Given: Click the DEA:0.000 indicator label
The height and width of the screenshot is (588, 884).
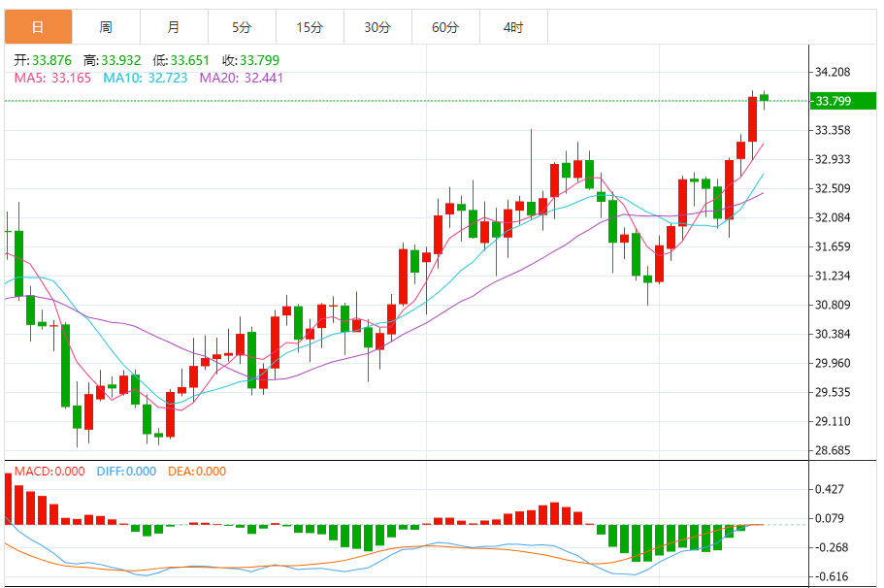Looking at the screenshot, I should click(197, 472).
